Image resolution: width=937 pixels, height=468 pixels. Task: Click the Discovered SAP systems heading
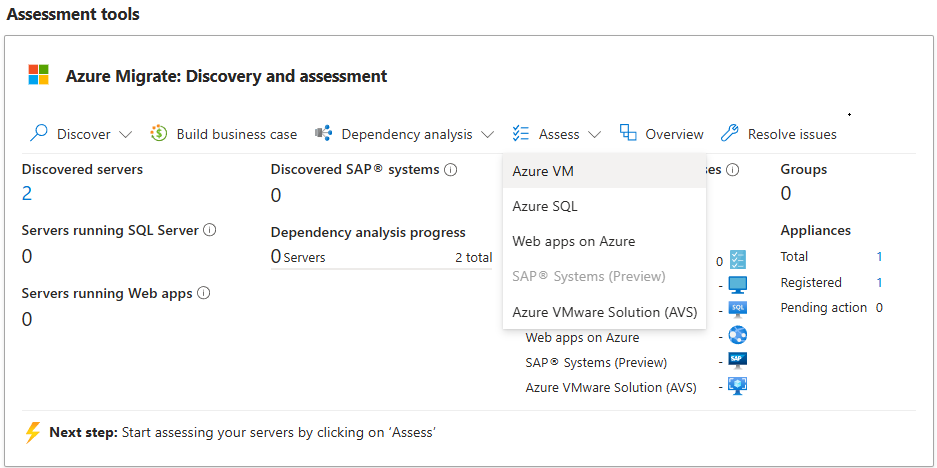click(355, 170)
